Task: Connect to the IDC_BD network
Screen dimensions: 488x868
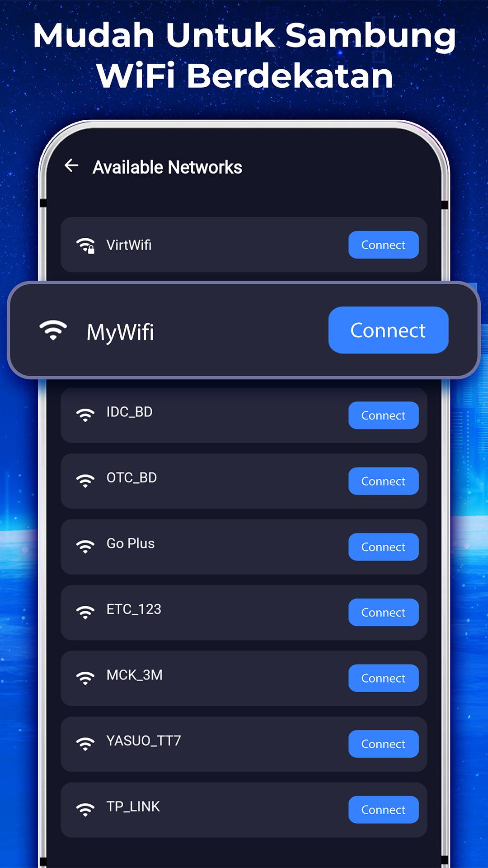Action: click(384, 415)
